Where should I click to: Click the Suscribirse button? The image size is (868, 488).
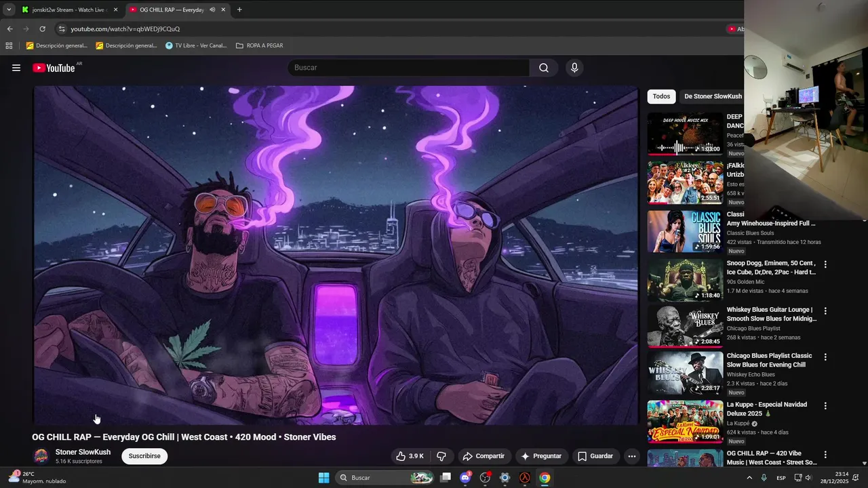click(x=144, y=456)
